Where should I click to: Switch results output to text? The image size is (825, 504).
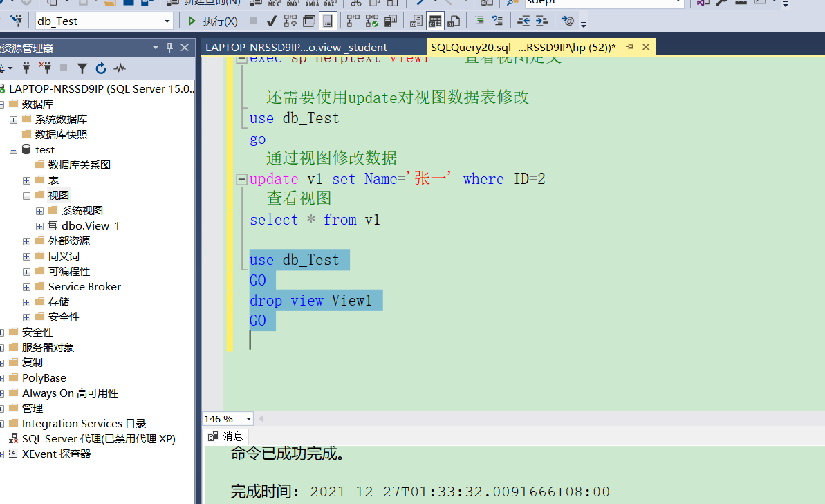pyautogui.click(x=416, y=21)
